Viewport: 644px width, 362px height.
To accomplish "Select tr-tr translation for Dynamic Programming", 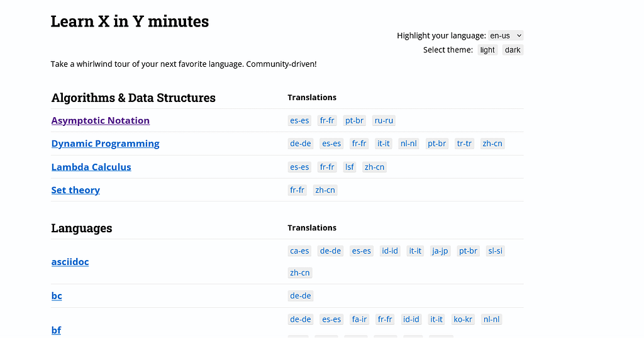I will tap(464, 144).
